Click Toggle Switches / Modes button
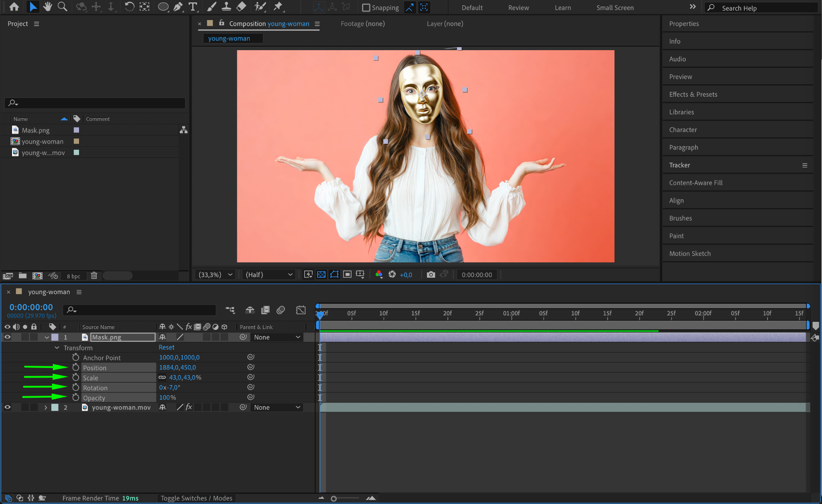822x504 pixels. pos(196,498)
